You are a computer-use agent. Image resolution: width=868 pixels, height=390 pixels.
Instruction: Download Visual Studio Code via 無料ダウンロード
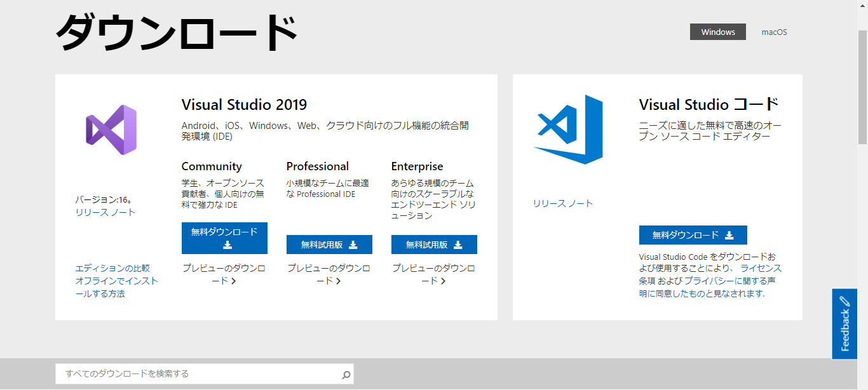click(693, 235)
